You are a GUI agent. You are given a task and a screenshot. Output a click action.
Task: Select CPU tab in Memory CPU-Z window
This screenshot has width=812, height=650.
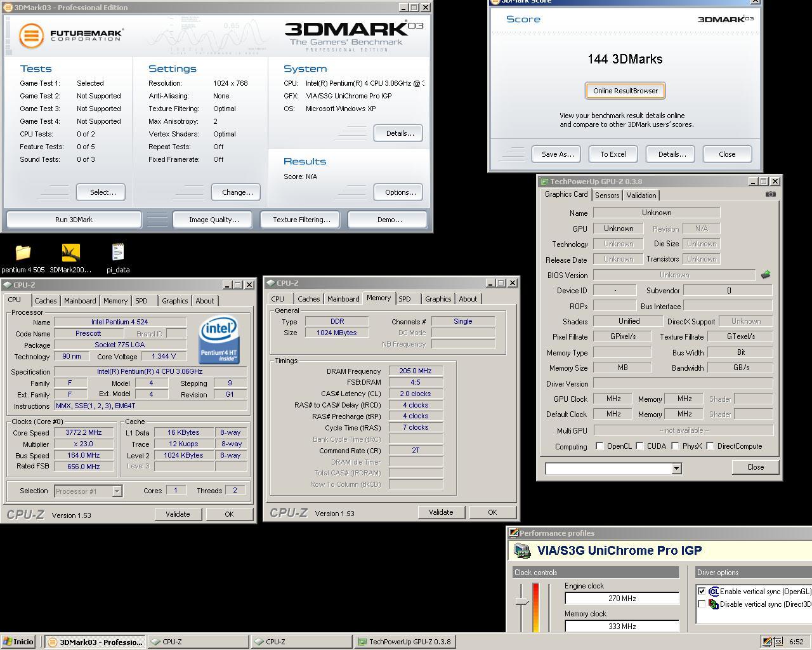point(278,299)
